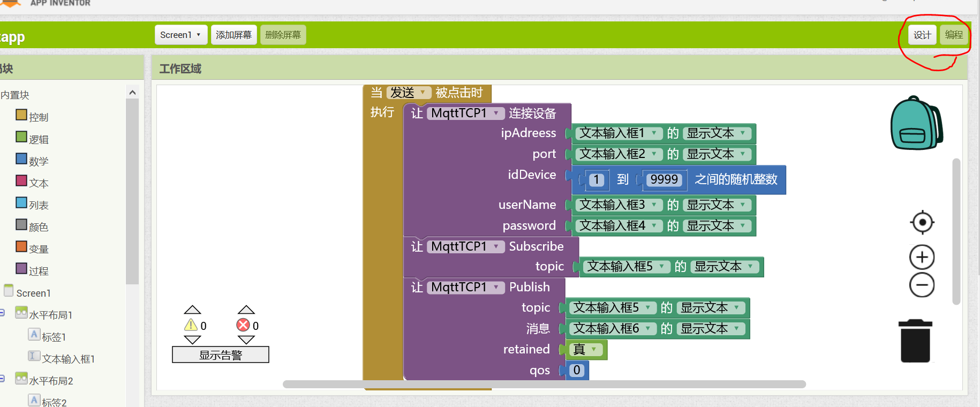Open the 变量 blocks drawer
This screenshot has height=407, width=980.
coord(32,248)
